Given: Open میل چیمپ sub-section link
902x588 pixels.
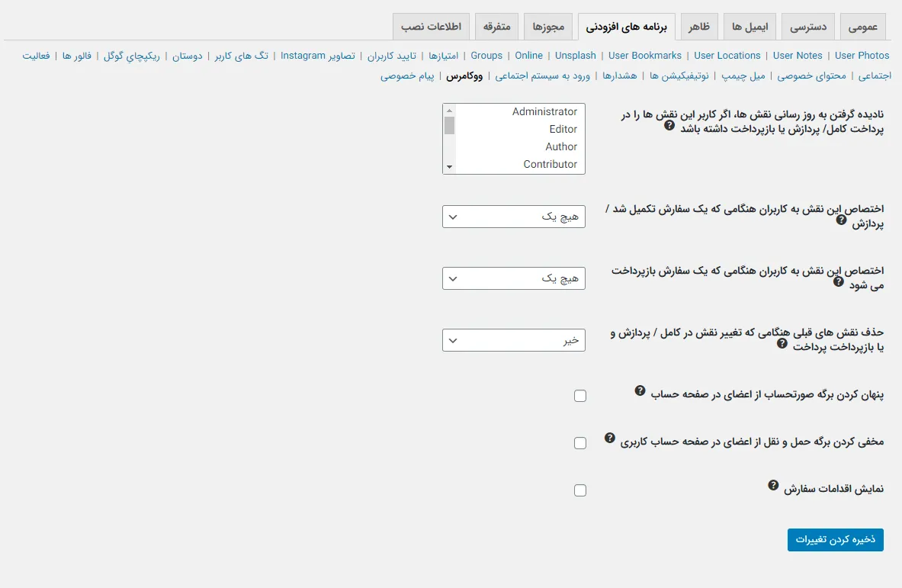Looking at the screenshot, I should pos(743,76).
